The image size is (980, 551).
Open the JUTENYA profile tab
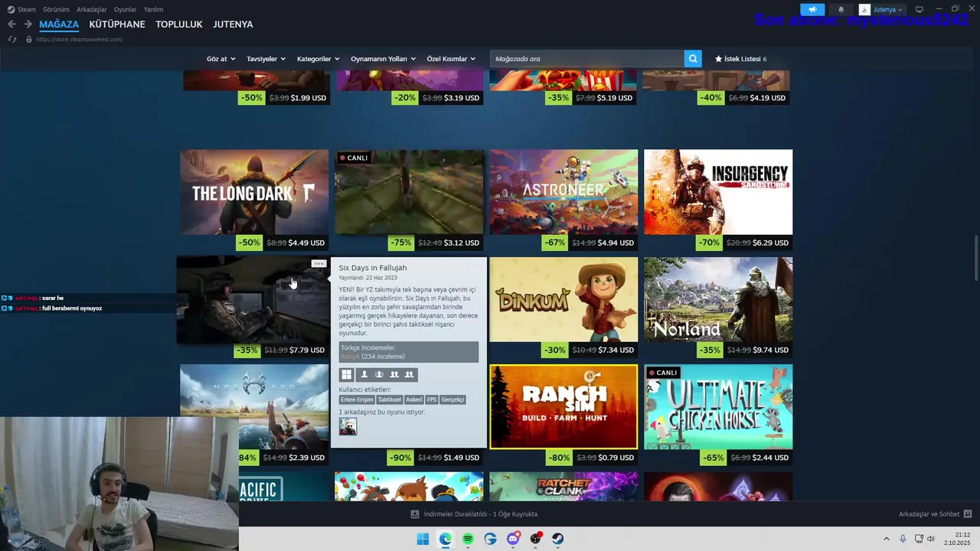coord(233,24)
